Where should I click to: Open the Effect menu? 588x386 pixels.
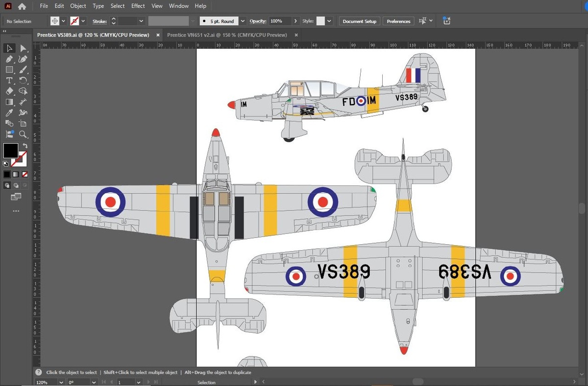coord(138,6)
